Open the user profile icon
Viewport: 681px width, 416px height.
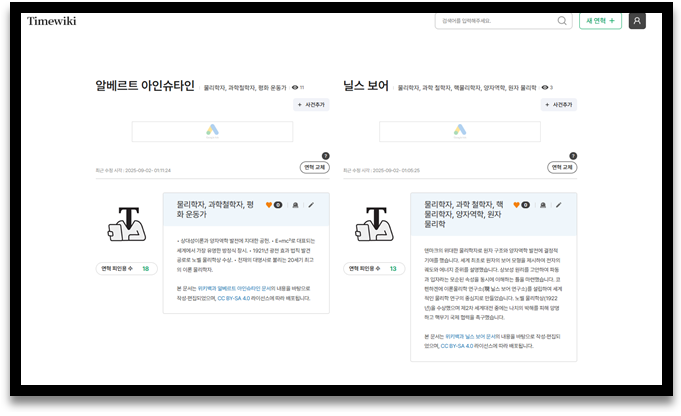(x=637, y=21)
